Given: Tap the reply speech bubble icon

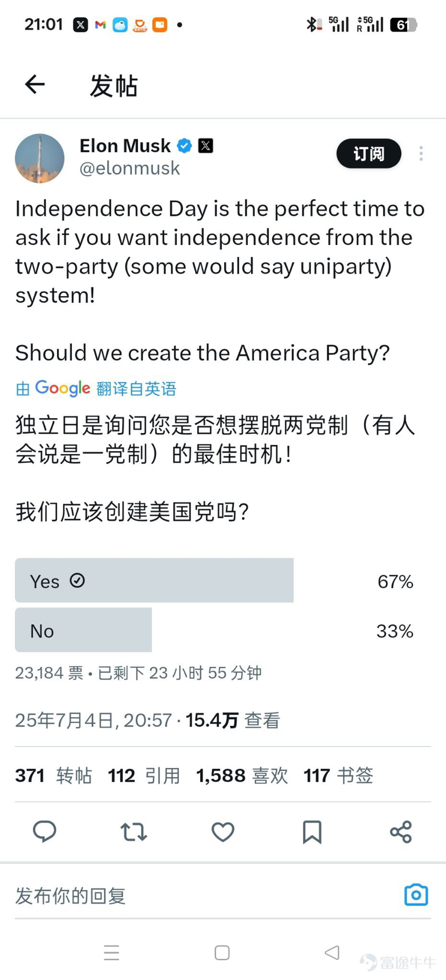Looking at the screenshot, I should point(45,831).
